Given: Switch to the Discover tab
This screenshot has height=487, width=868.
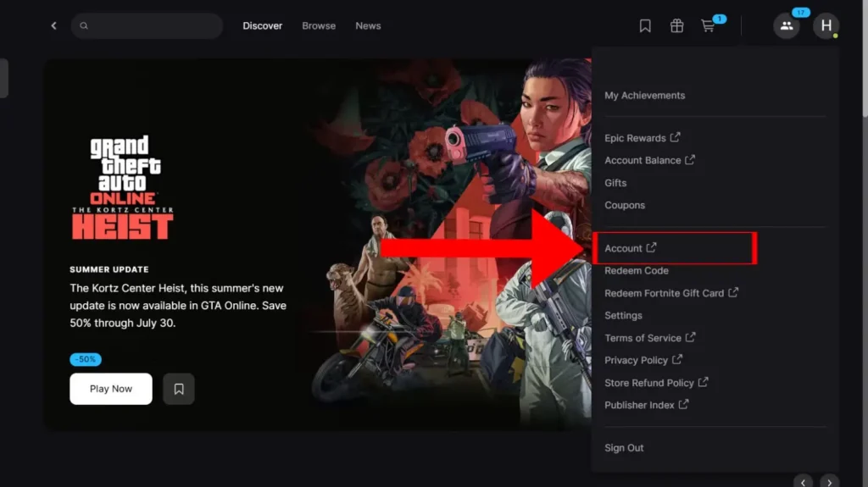Looking at the screenshot, I should (x=263, y=26).
